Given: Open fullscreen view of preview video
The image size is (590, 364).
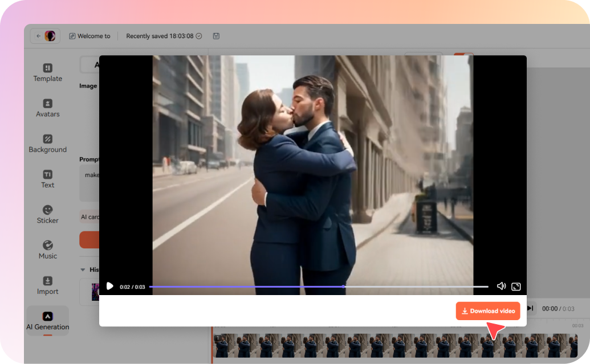Looking at the screenshot, I should tap(516, 287).
